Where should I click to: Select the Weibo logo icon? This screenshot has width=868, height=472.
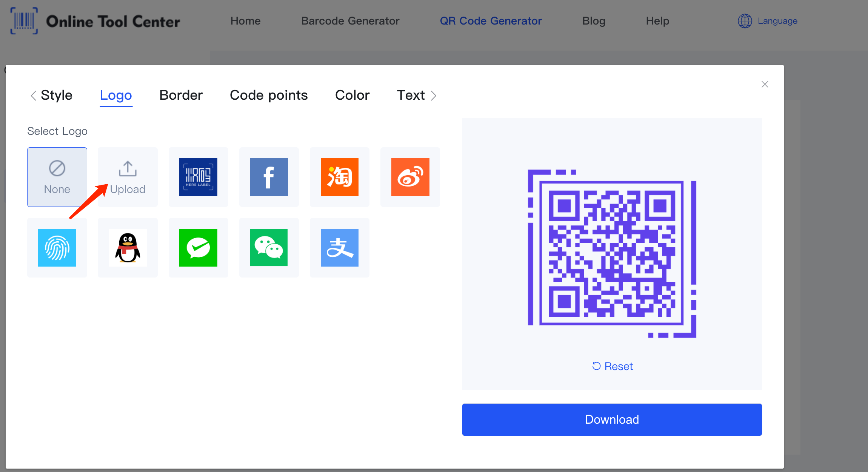tap(411, 176)
